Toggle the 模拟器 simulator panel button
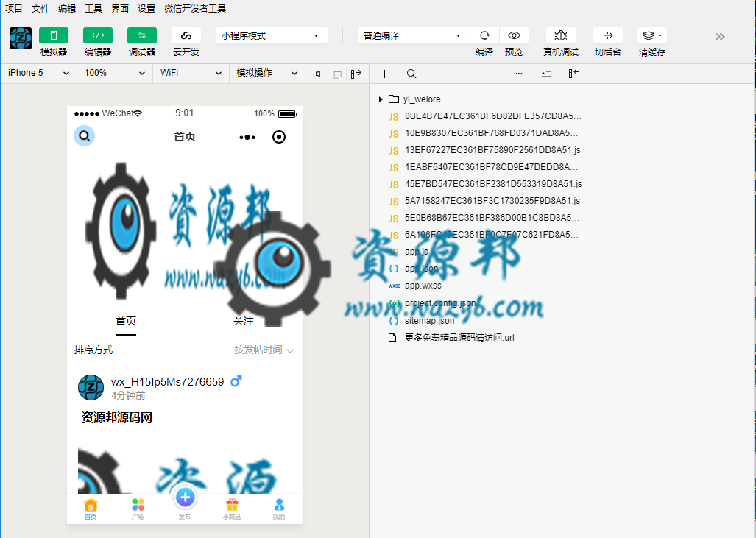The image size is (756, 538). coord(54,35)
